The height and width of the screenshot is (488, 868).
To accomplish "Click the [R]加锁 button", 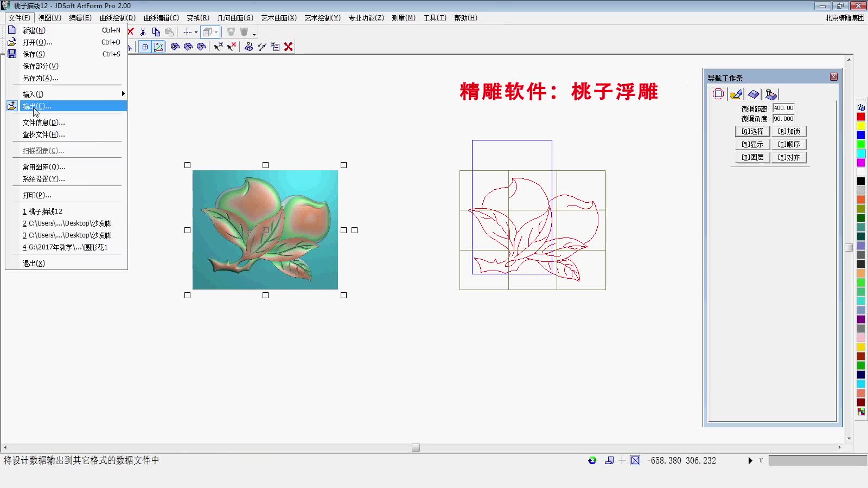I will (790, 131).
